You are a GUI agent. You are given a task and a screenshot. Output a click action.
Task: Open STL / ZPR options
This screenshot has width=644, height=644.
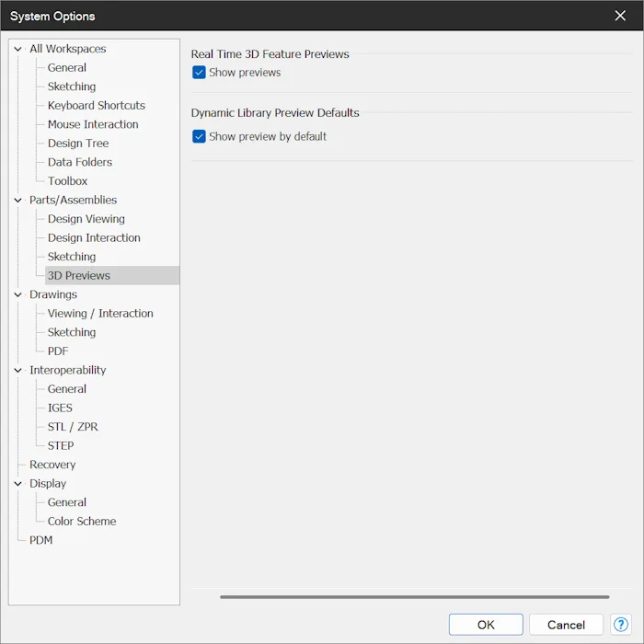coord(73,426)
